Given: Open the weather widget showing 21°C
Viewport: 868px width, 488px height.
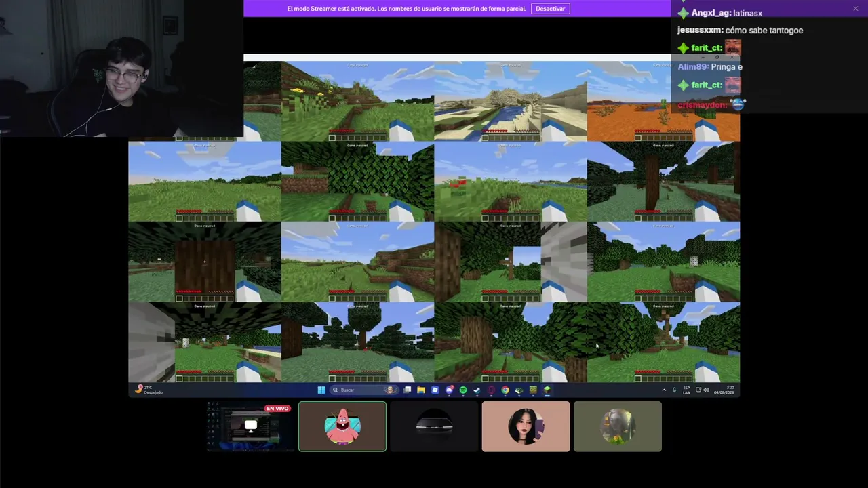Looking at the screenshot, I should coord(149,390).
